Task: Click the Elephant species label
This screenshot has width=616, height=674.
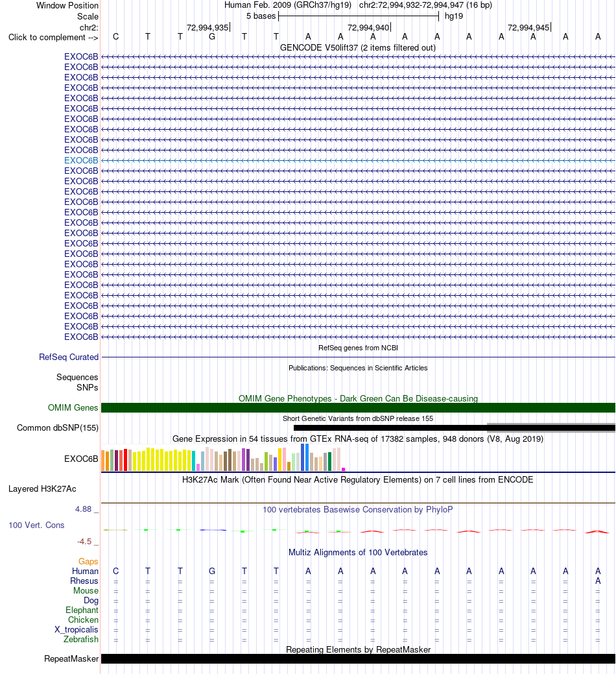Action: pyautogui.click(x=82, y=610)
